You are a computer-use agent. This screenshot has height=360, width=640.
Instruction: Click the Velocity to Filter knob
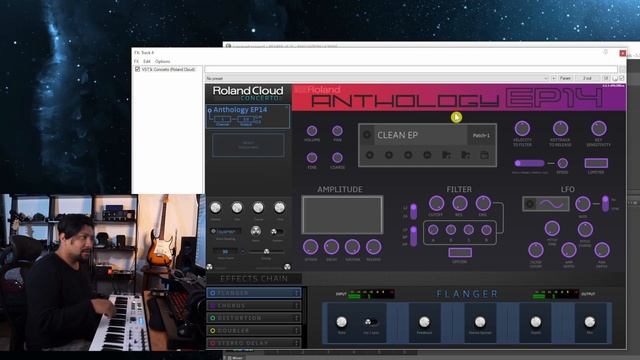[522, 128]
